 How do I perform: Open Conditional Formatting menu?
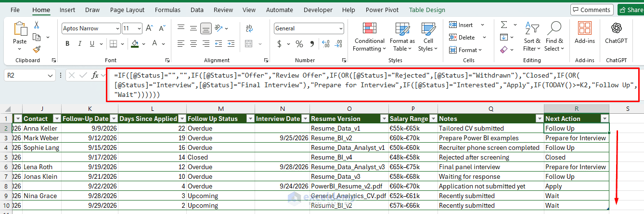(369, 37)
